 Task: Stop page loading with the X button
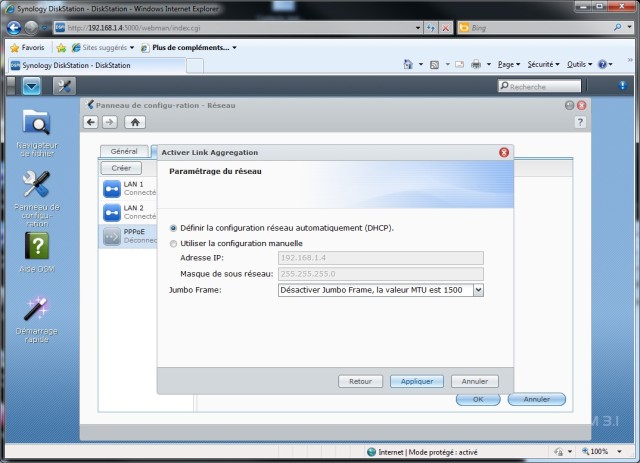446,28
